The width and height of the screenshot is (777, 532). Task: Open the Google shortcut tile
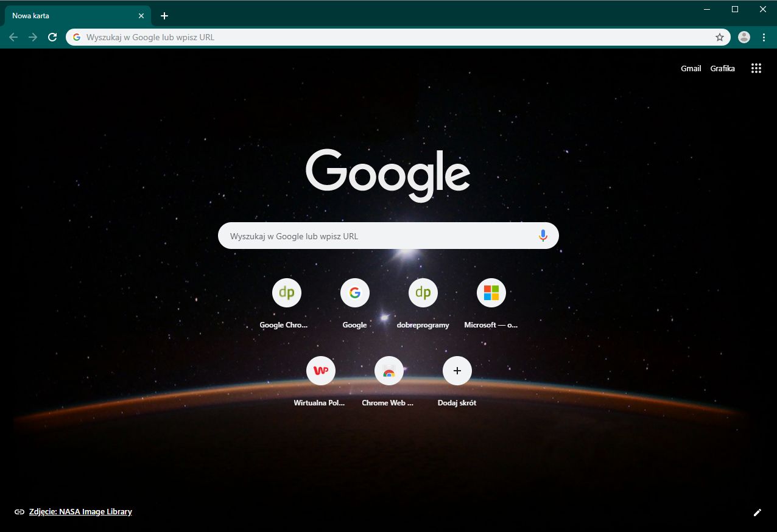point(354,304)
